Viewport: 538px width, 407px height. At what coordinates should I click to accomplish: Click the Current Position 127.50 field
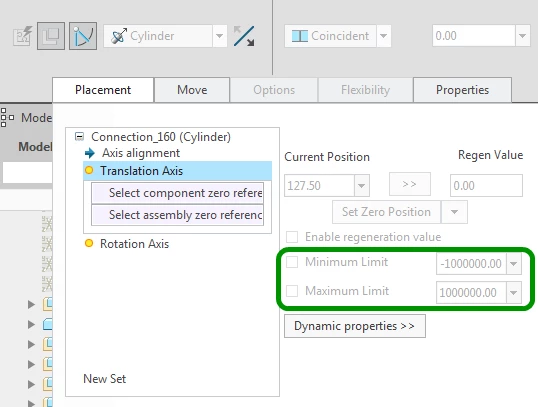319,186
